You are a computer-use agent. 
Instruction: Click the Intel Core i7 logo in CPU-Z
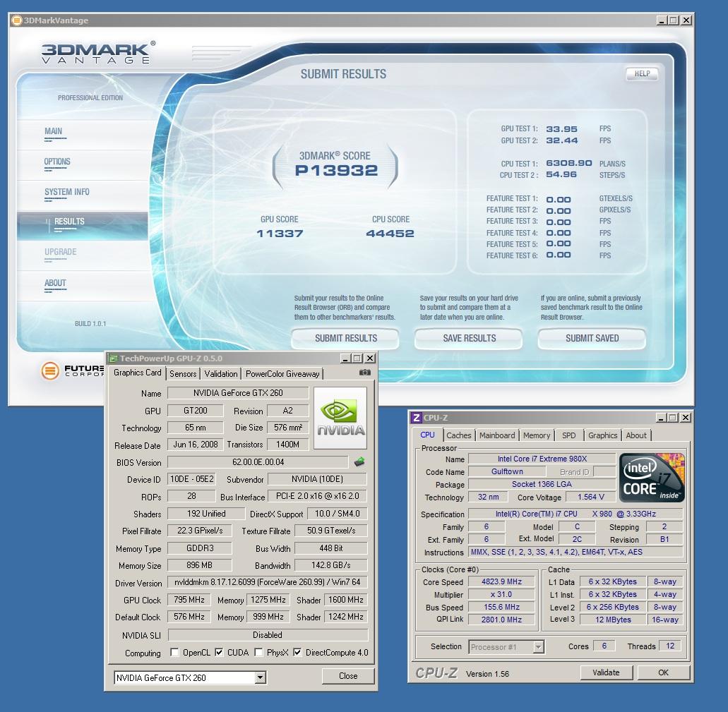tap(652, 478)
